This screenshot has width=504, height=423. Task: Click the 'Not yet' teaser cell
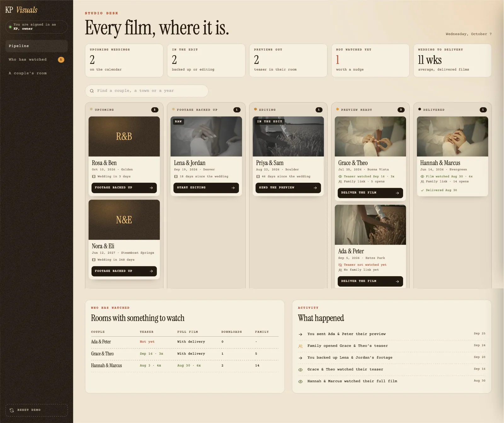click(147, 342)
